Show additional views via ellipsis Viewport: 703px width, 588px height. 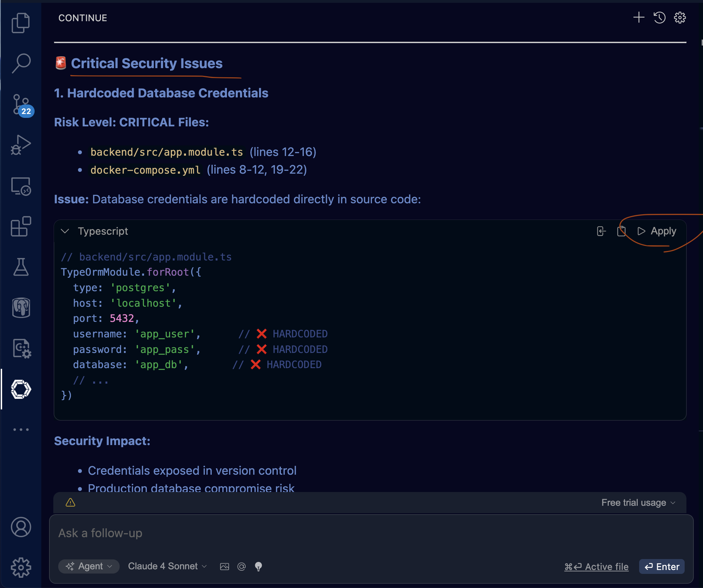click(x=21, y=430)
